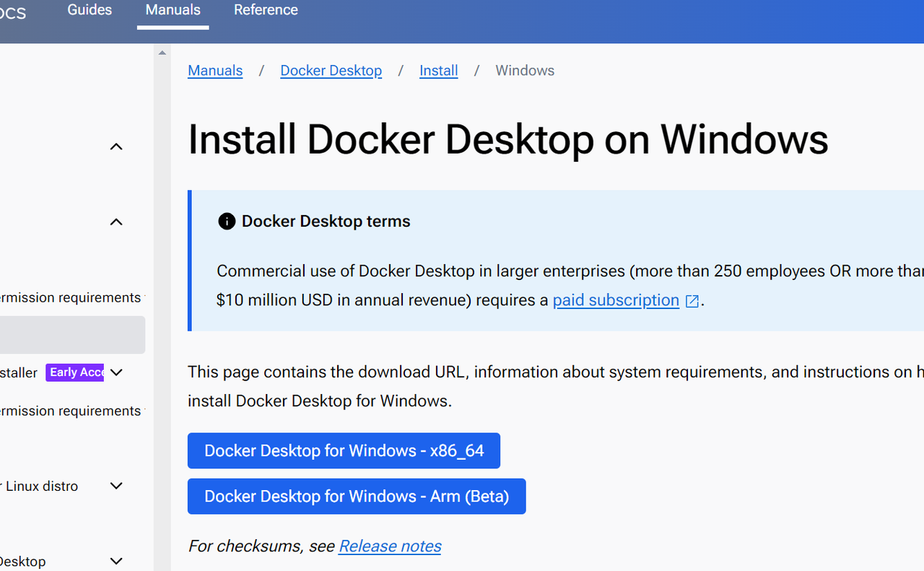924x571 pixels.
Task: Click the Install Docker Desktop on Windows heading
Action: [x=508, y=139]
